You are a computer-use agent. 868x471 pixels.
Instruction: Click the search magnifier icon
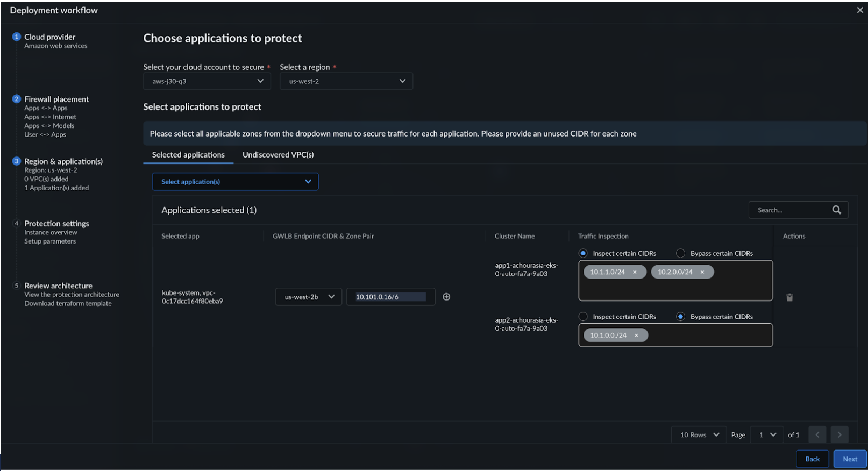point(836,210)
